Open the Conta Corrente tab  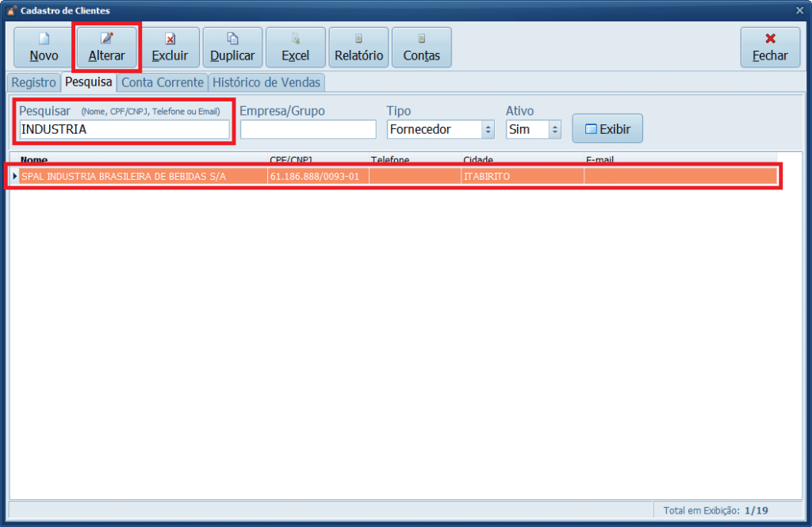[163, 82]
